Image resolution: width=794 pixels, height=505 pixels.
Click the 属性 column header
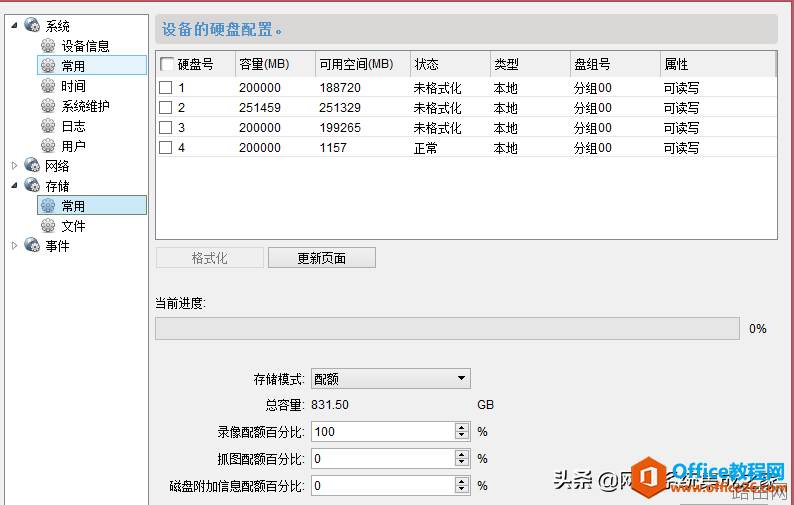[718, 64]
